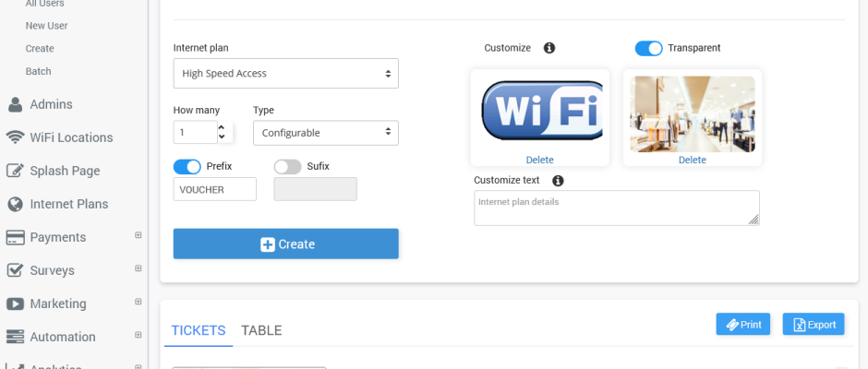868x369 pixels.
Task: Click the Marketing play icon
Action: coord(15,304)
